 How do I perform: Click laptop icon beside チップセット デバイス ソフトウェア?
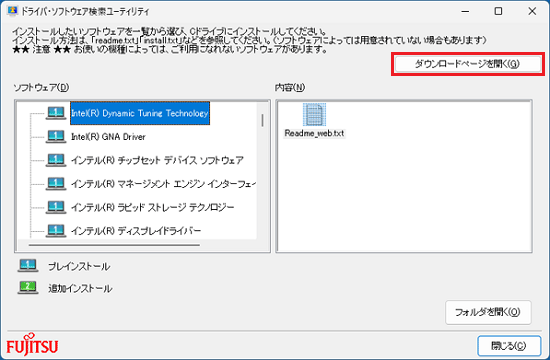(56, 160)
